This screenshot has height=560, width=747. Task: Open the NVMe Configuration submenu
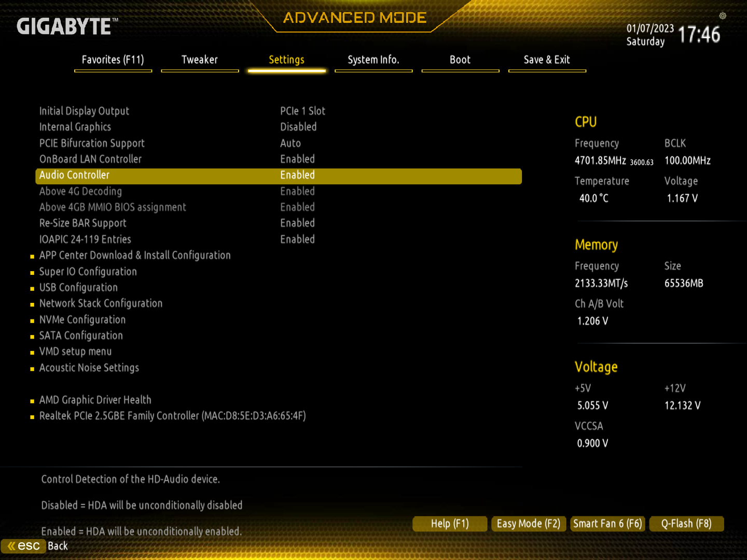click(82, 320)
